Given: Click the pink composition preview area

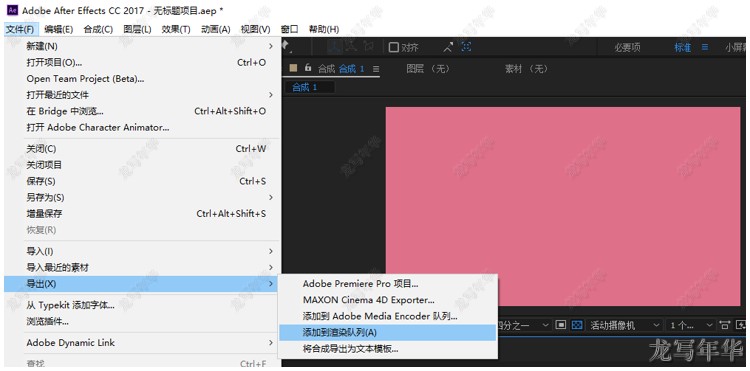Looking at the screenshot, I should (x=562, y=207).
